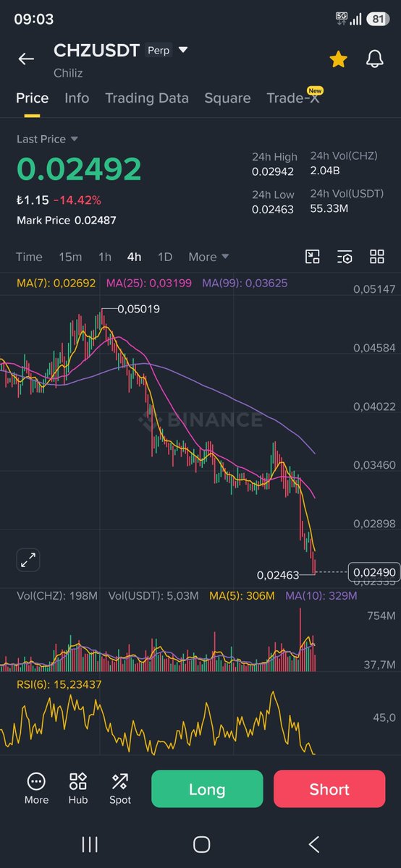Open the chart layout grid icon
Viewport: 401px width, 868px height.
click(377, 257)
